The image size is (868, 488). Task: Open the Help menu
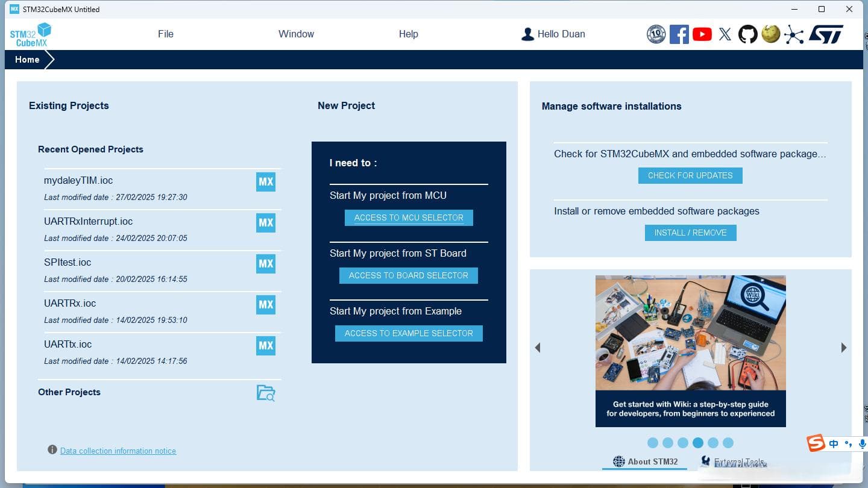[x=408, y=34]
